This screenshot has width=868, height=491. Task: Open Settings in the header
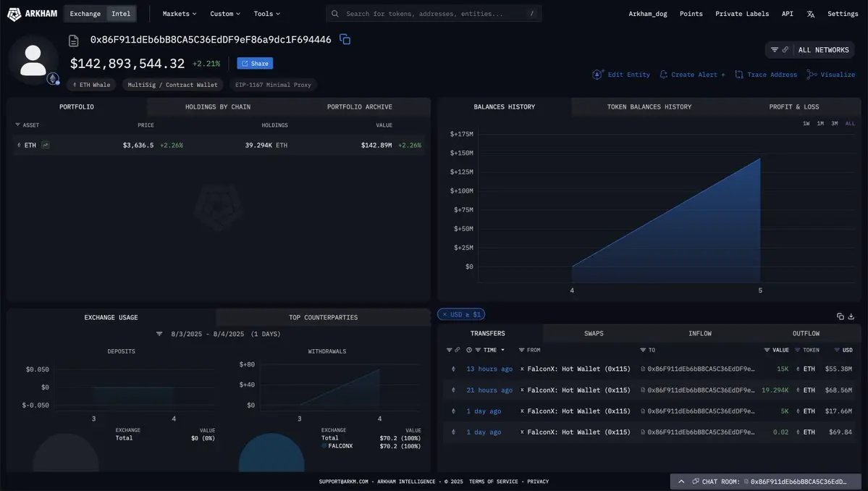coord(843,14)
